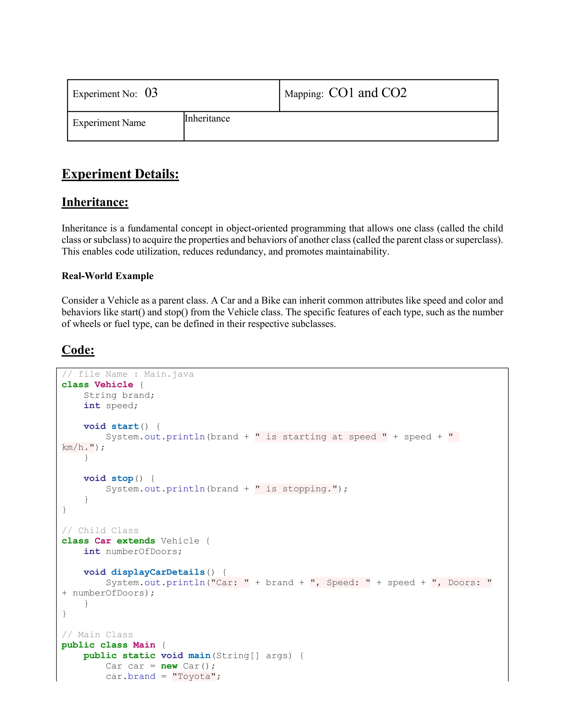563x728 pixels.
Task: Click the 'Experiment Details:' heading
Action: pyautogui.click(x=120, y=174)
